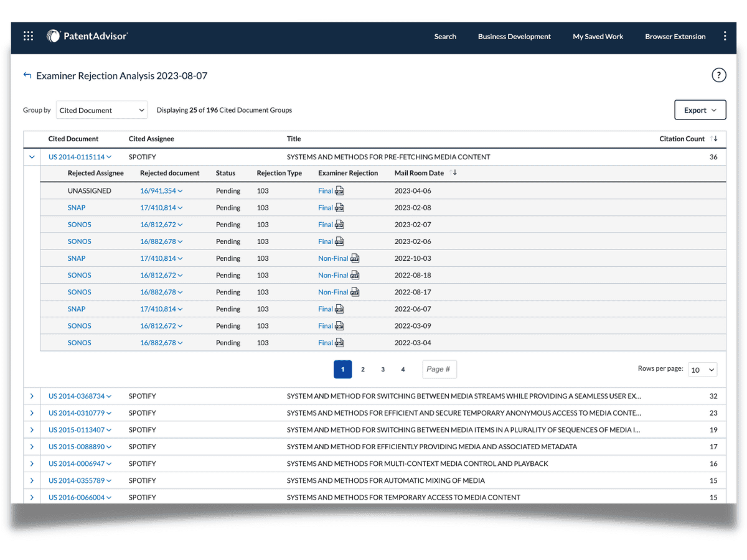Sort by Citation Count arrows icon

(713, 139)
